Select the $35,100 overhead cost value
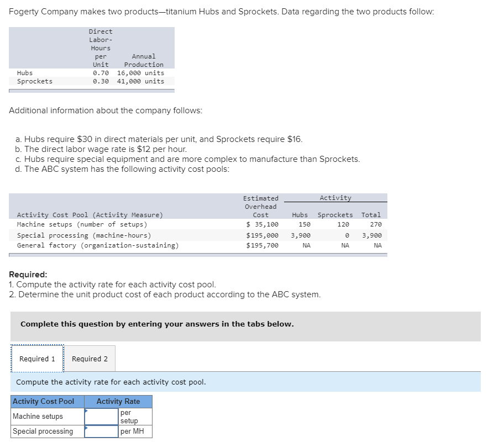The width and height of the screenshot is (504, 442). pyautogui.click(x=264, y=223)
